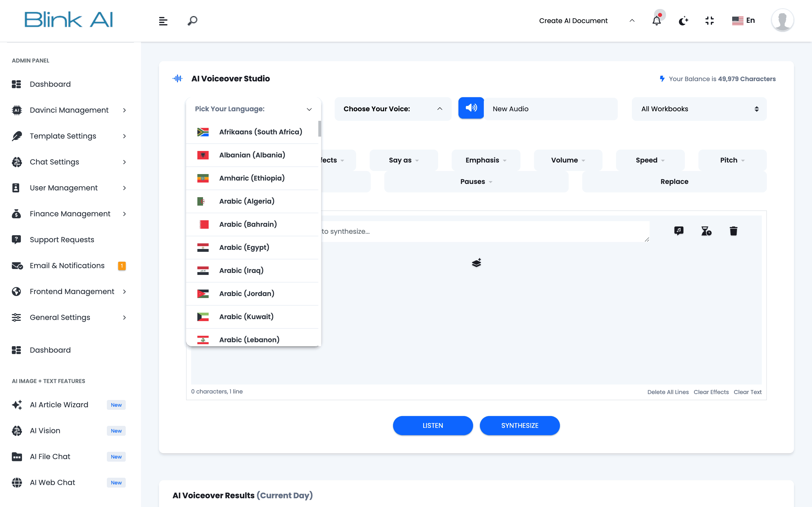This screenshot has height=507, width=812.
Task: Exit fullscreen via the compress icon
Action: click(x=709, y=21)
